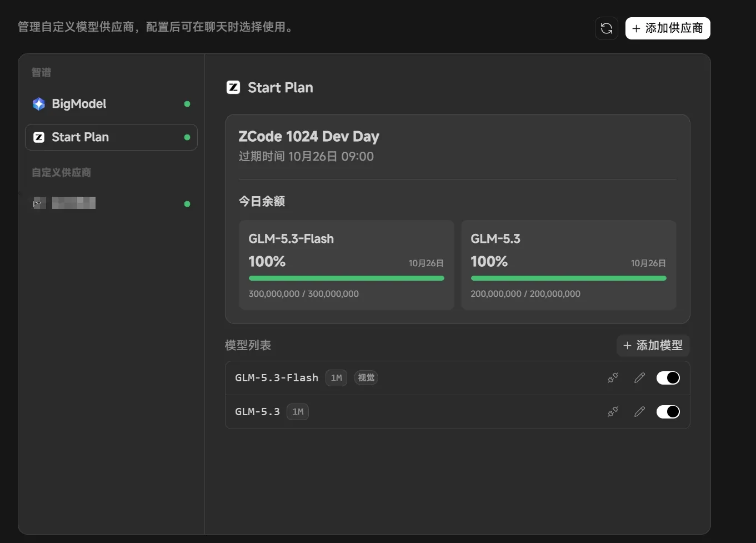Viewport: 756px width, 543px height.
Task: Click the 添加模型 button
Action: point(653,346)
